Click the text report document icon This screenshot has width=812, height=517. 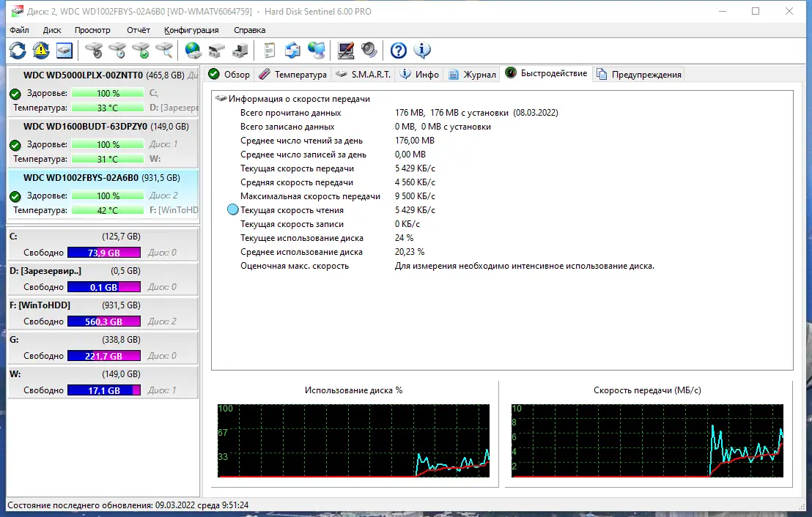click(x=269, y=51)
